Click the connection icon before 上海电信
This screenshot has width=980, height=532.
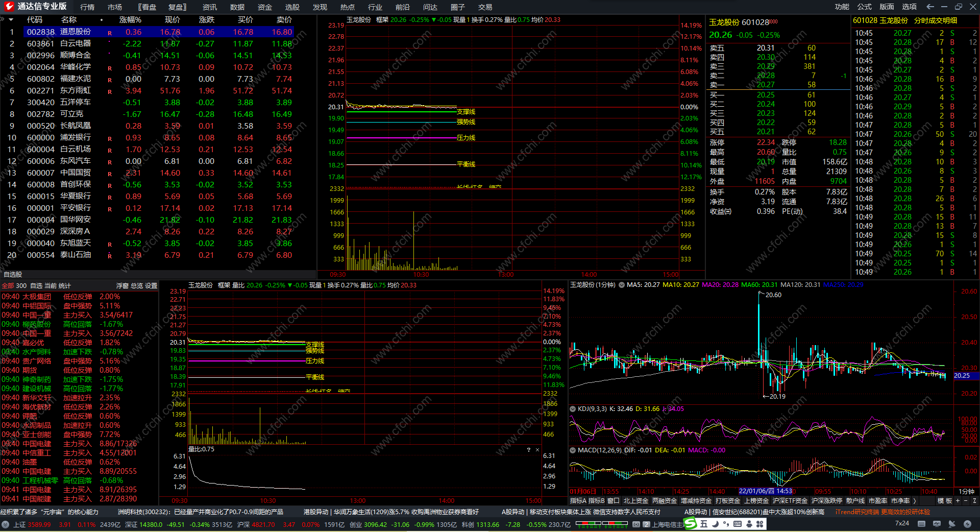[x=636, y=524]
